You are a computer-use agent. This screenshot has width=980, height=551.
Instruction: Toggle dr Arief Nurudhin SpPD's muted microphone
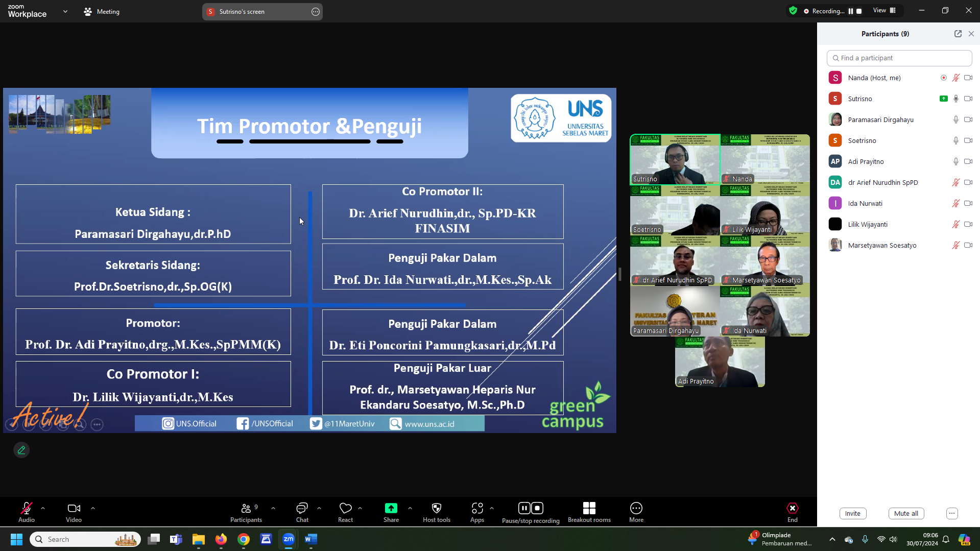[x=956, y=182]
